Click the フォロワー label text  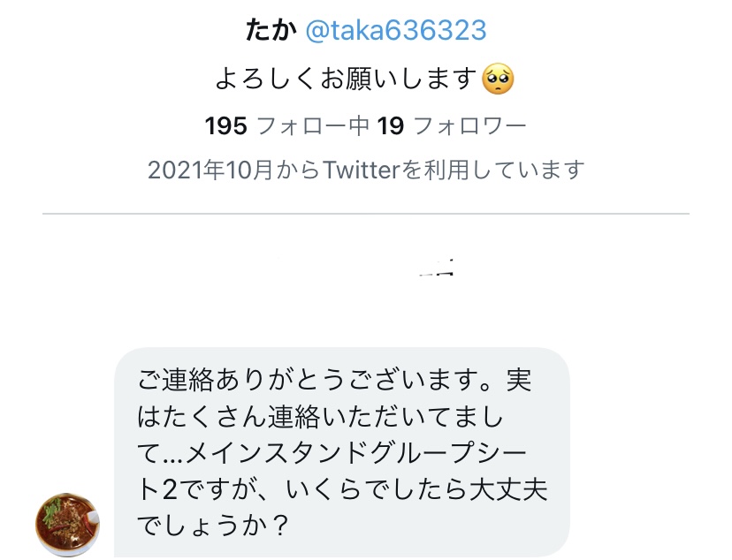coord(470,126)
